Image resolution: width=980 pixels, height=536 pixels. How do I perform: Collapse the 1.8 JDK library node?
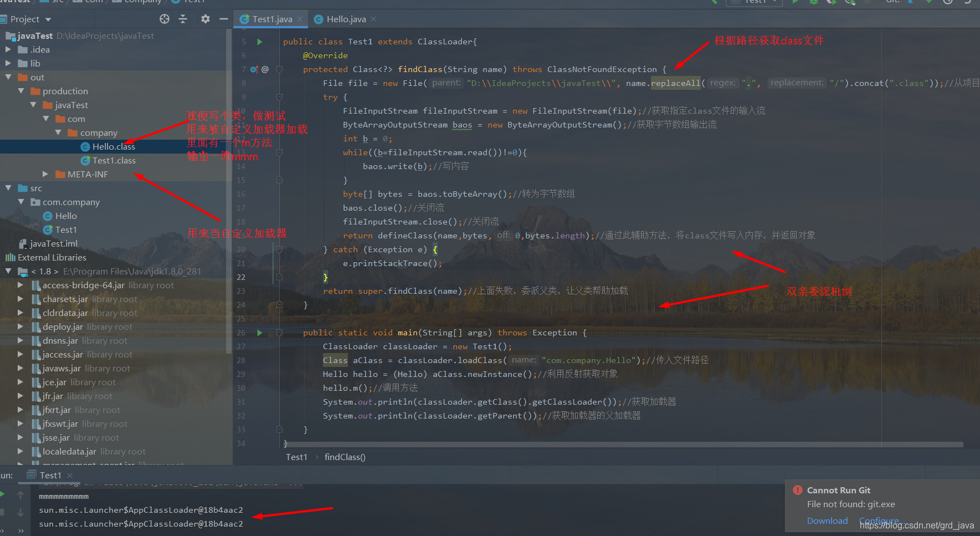tap(8, 271)
